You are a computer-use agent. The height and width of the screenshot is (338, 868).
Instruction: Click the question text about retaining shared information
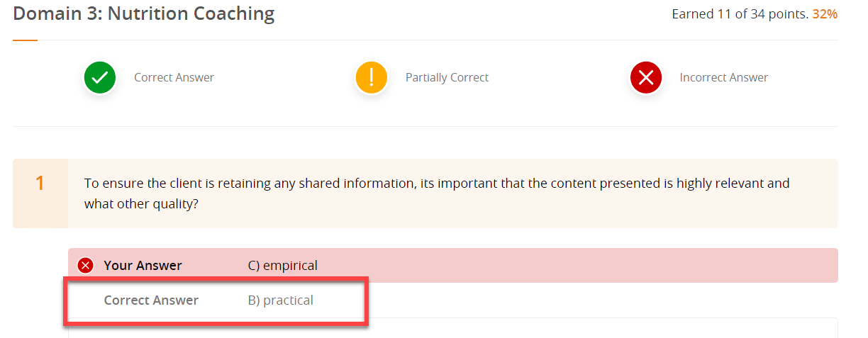pos(437,193)
